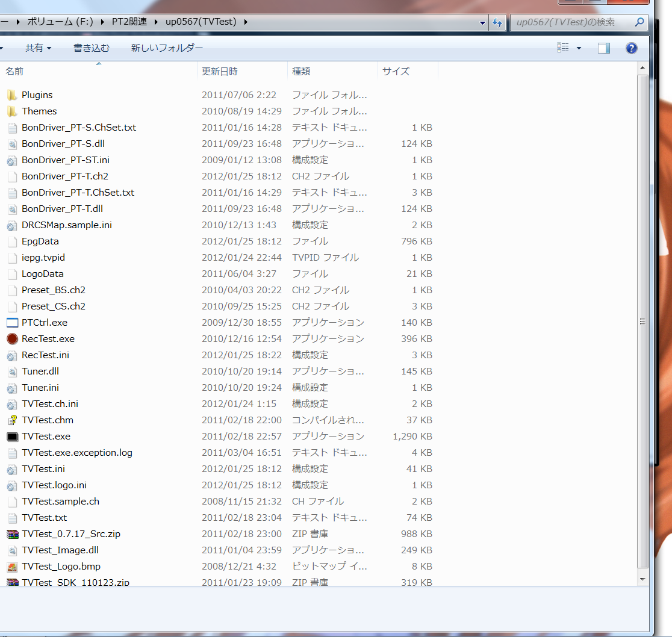Click up0567(TVTest) breadcrumb segment

tap(201, 22)
